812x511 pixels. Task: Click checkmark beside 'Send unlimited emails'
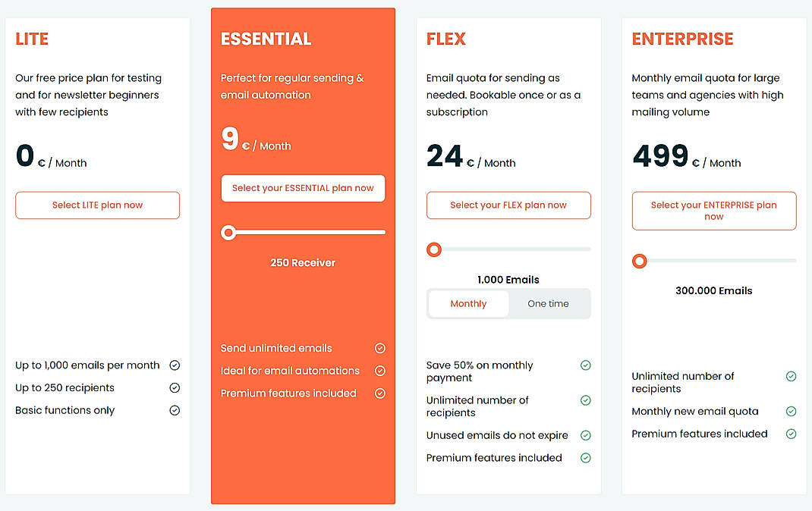click(x=380, y=348)
